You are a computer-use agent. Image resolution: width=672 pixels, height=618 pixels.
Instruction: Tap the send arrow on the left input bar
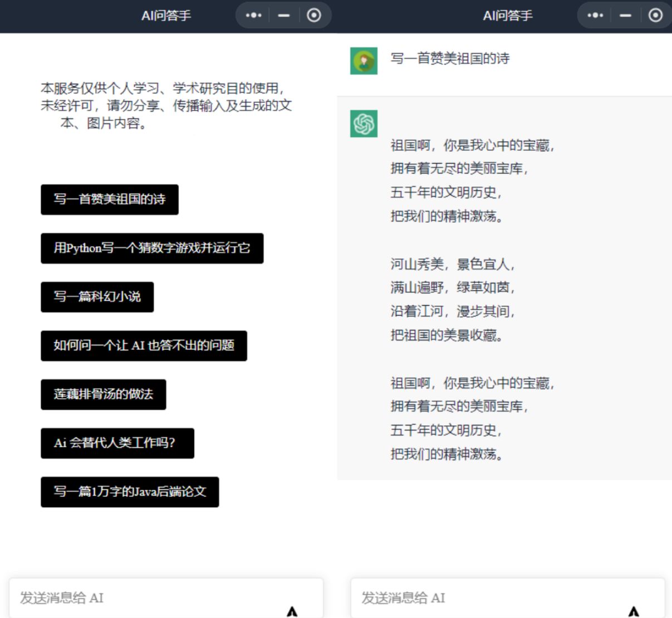click(x=291, y=610)
